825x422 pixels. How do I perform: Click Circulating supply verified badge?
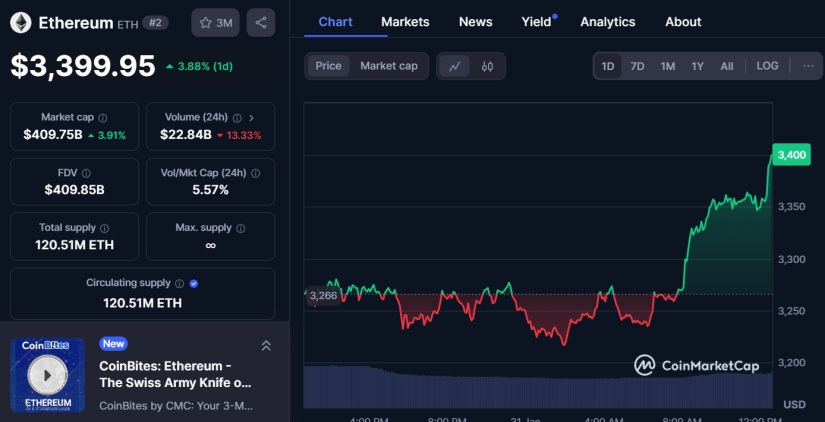[x=194, y=283]
